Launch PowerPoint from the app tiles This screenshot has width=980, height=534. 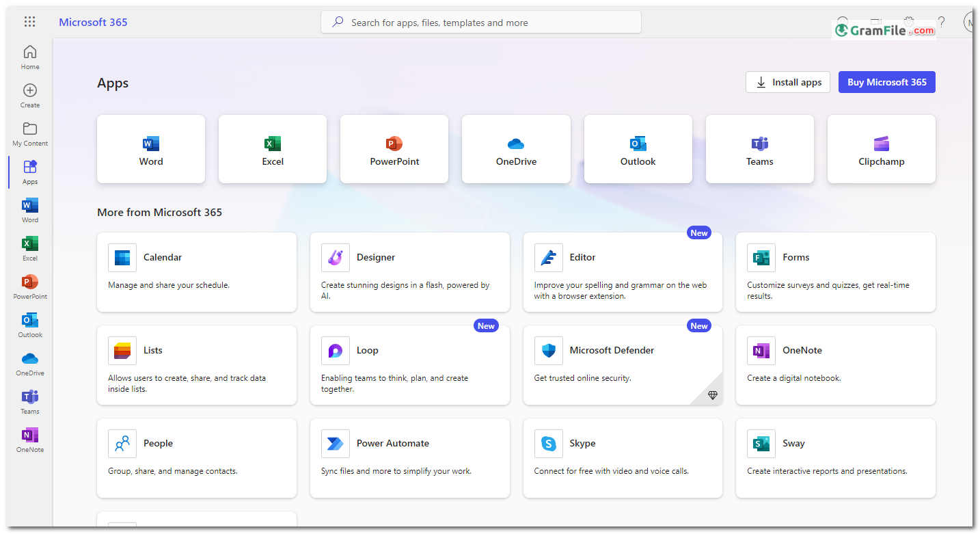(394, 149)
